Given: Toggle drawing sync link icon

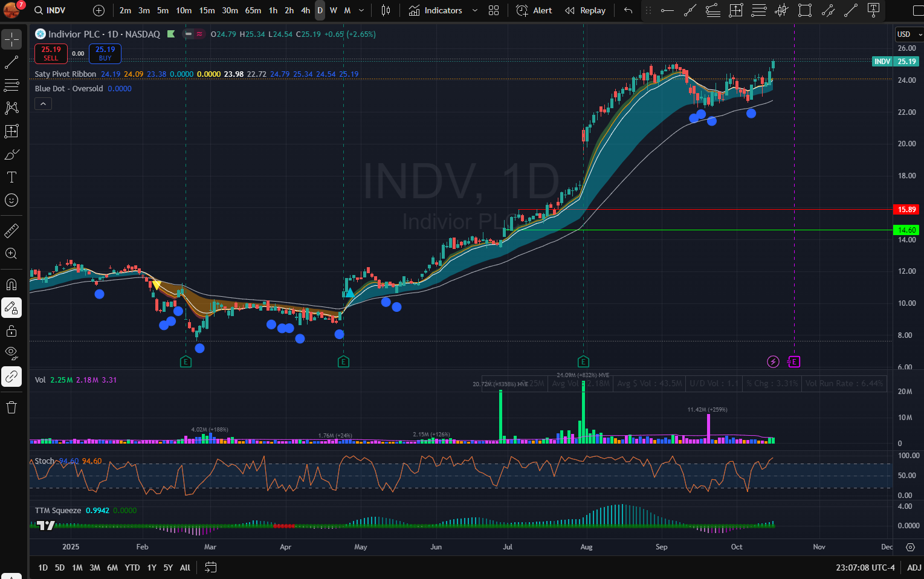Looking at the screenshot, I should pyautogui.click(x=11, y=377).
